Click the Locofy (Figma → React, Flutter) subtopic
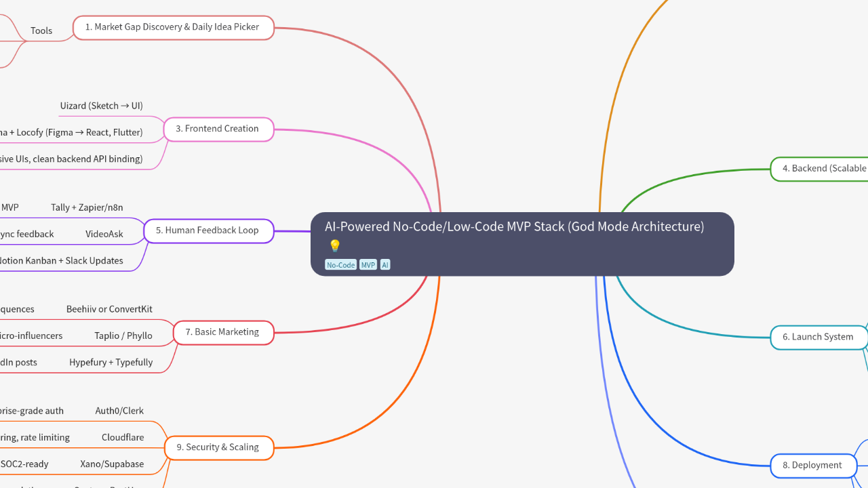Image resolution: width=868 pixels, height=488 pixels. 71,132
